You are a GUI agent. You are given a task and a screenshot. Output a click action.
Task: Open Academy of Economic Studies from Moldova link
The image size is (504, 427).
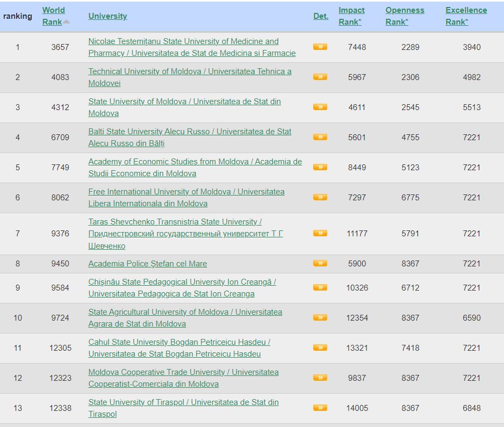click(195, 168)
